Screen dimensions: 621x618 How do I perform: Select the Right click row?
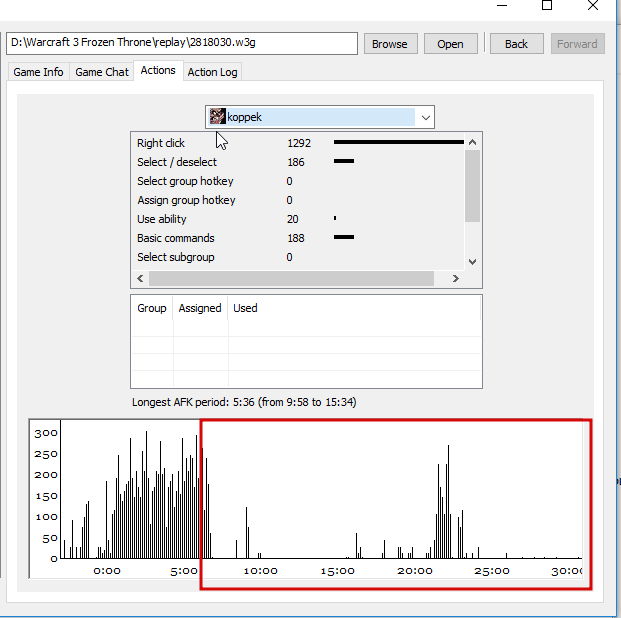297,143
